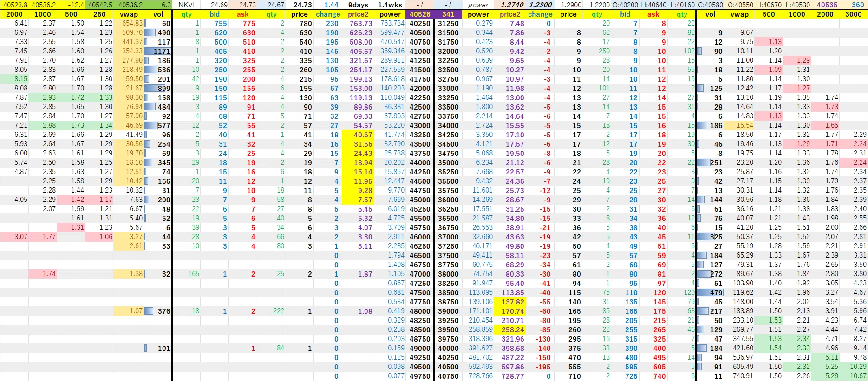Screen dimensions: 868x381
Task: Select the H:40670 cell
Action: (769, 5)
